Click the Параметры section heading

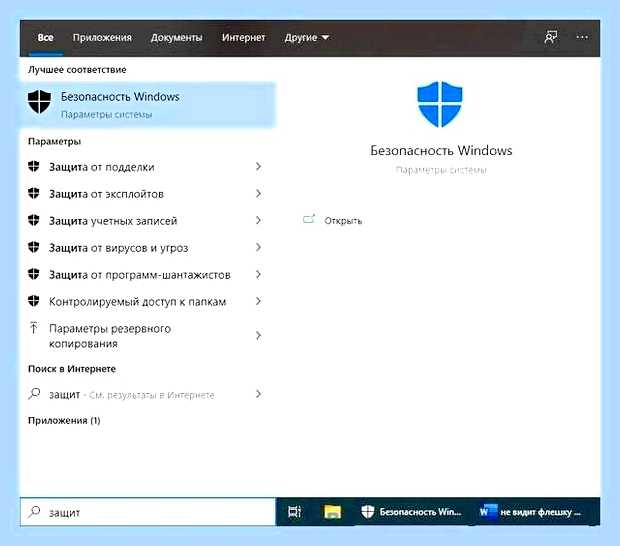[55, 142]
